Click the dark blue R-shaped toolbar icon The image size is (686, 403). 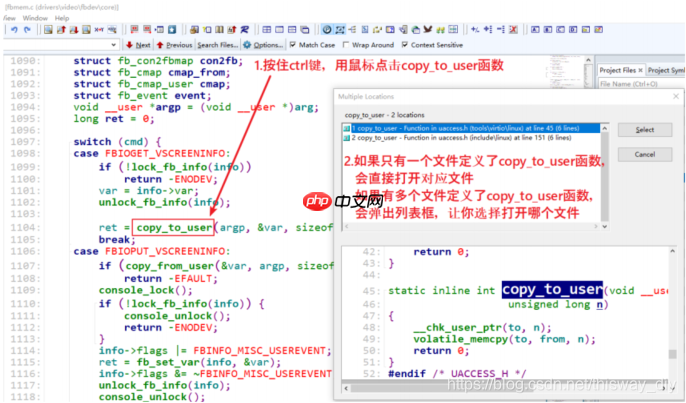(x=244, y=30)
